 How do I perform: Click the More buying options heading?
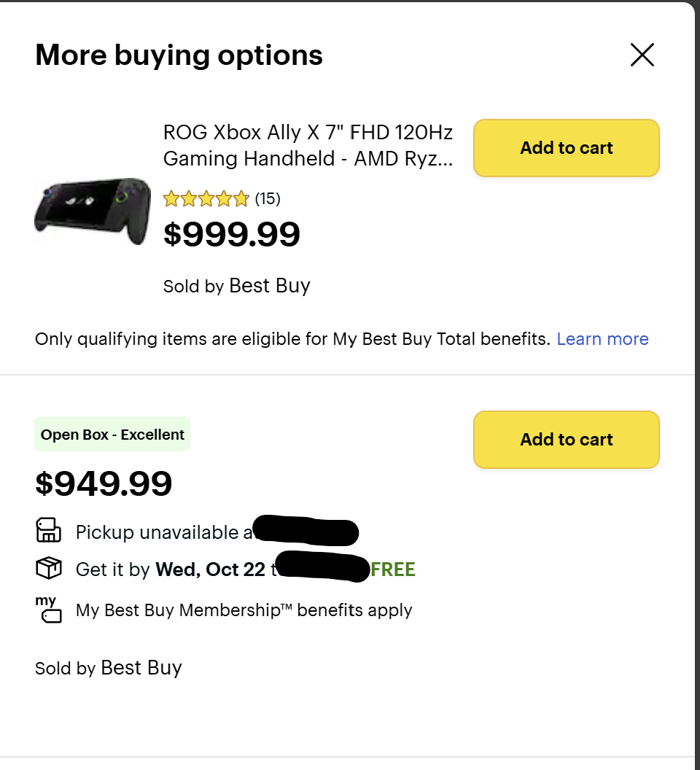click(x=179, y=55)
